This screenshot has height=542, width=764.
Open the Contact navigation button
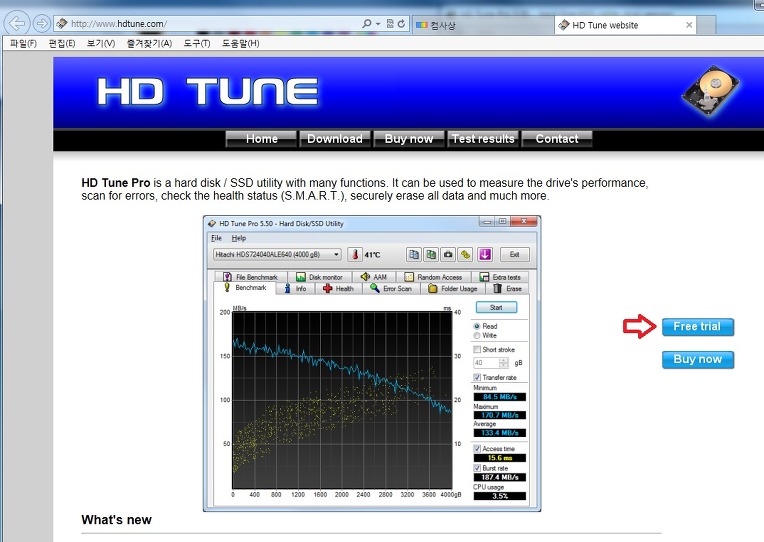click(557, 139)
